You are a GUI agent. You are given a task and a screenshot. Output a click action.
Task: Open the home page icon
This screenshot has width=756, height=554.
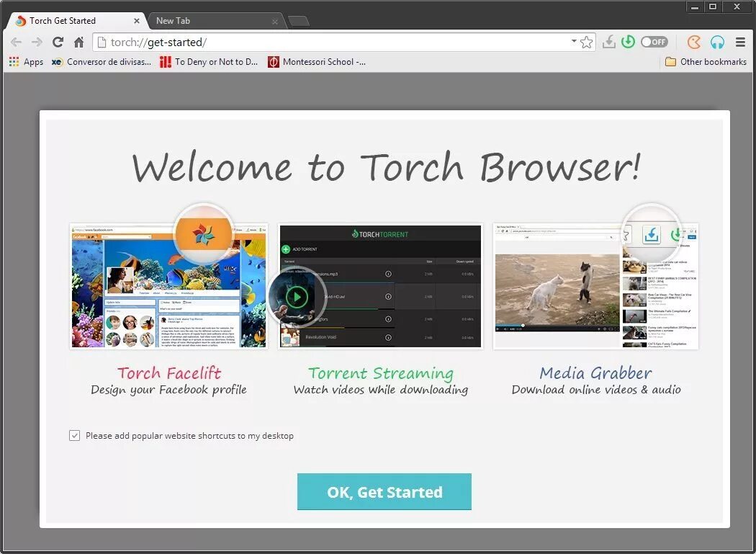79,42
